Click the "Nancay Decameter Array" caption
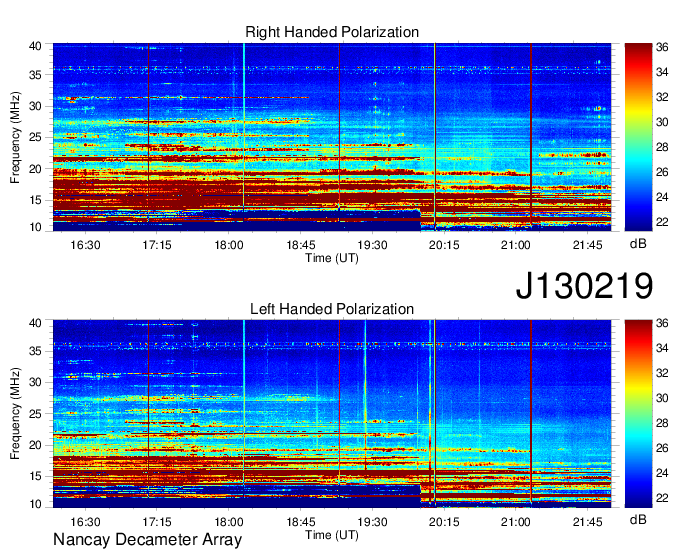This screenshot has height=552, width=680. click(147, 540)
